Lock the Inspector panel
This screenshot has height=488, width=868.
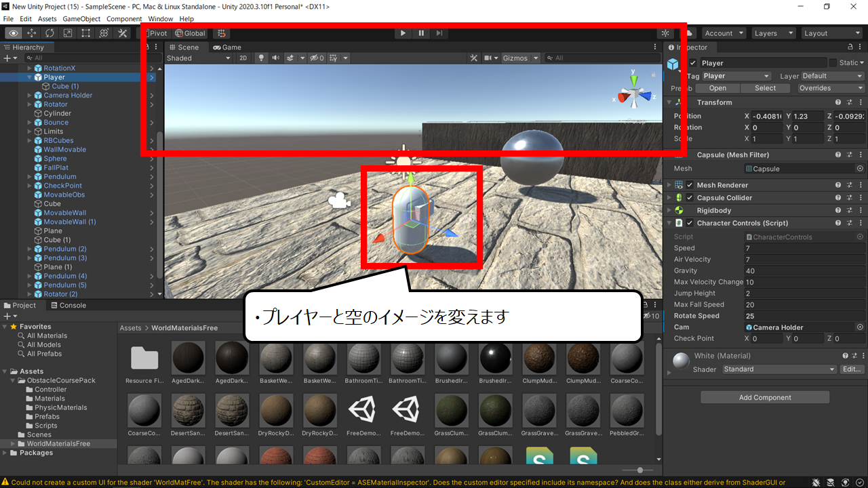click(851, 47)
